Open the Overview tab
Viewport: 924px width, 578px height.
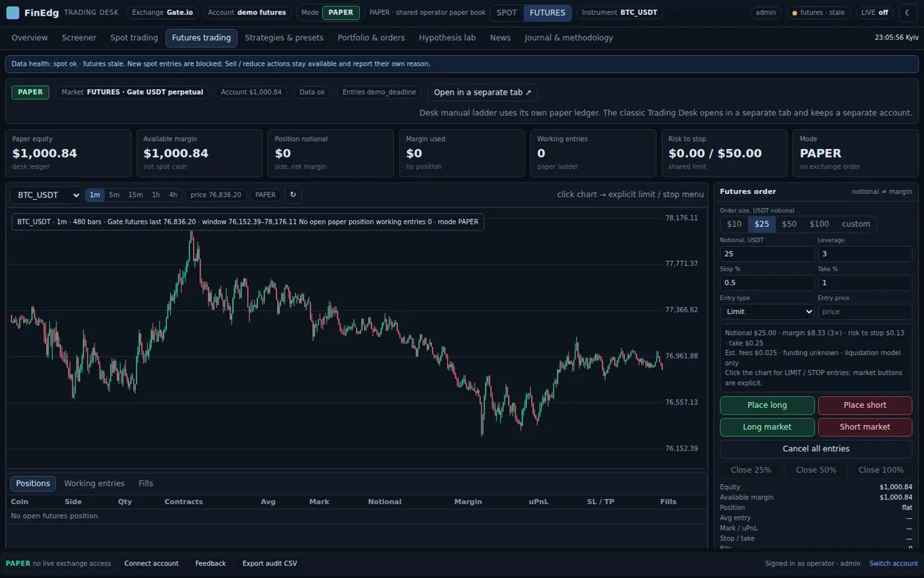30,38
